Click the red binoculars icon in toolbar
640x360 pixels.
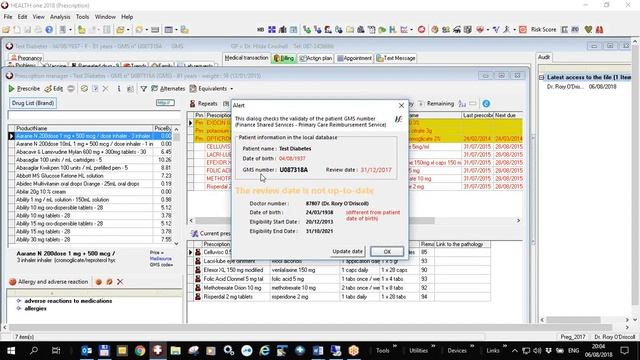(599, 30)
